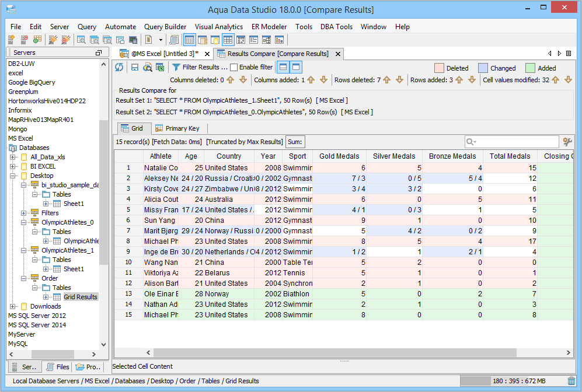The width and height of the screenshot is (582, 392).
Task: Export results to Excel icon
Action: 159,67
